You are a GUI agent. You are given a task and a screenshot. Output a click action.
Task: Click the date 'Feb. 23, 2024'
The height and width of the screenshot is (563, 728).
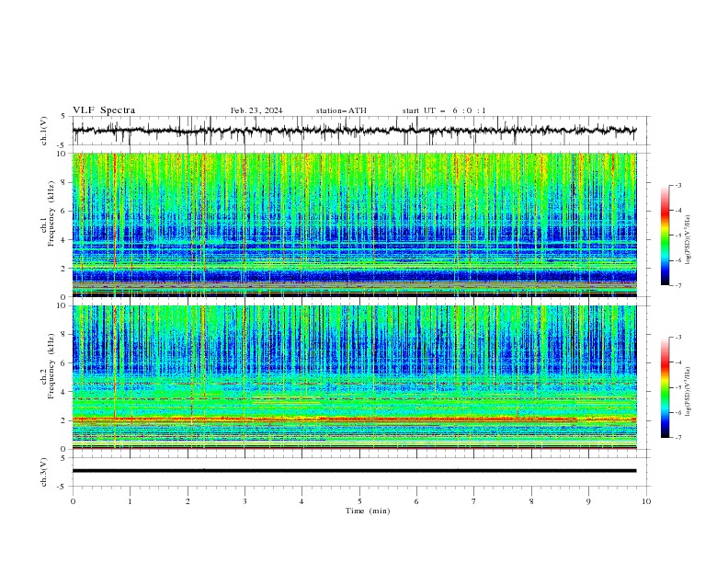click(x=256, y=110)
